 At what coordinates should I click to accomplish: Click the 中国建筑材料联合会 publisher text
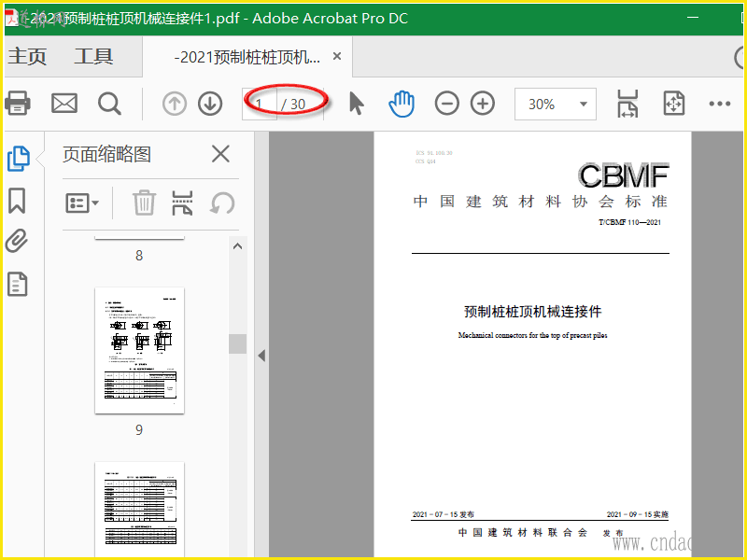[523, 532]
